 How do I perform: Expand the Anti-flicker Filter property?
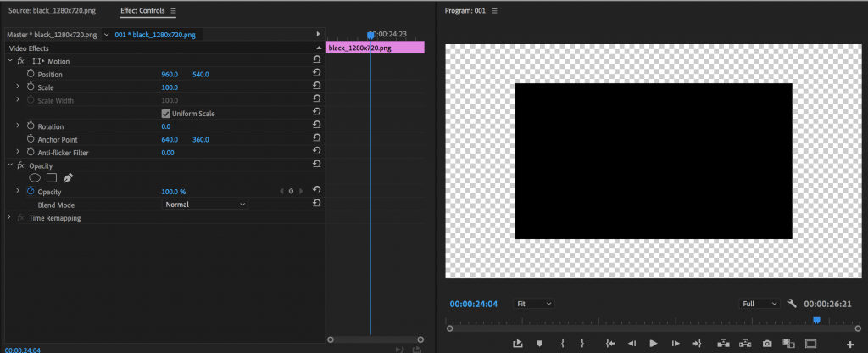coord(17,152)
